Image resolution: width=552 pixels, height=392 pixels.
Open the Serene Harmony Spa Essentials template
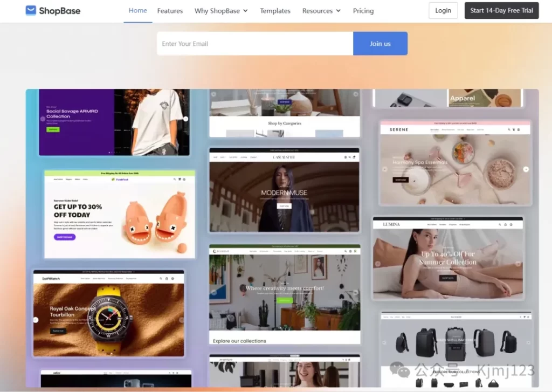tap(455, 162)
